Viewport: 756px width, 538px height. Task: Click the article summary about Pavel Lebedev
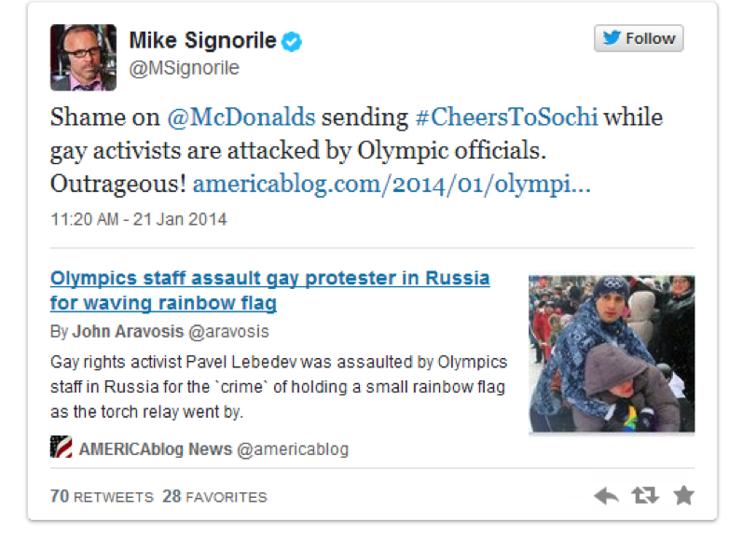click(x=279, y=387)
